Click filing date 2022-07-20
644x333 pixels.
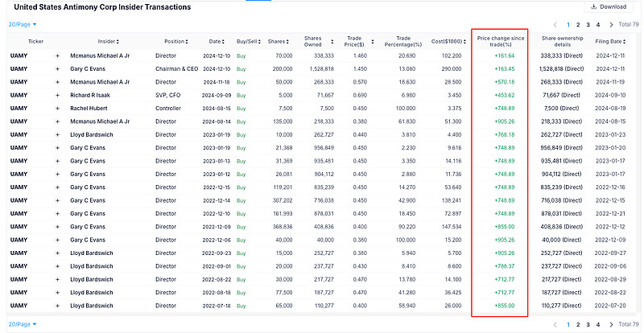pyautogui.click(x=610, y=306)
